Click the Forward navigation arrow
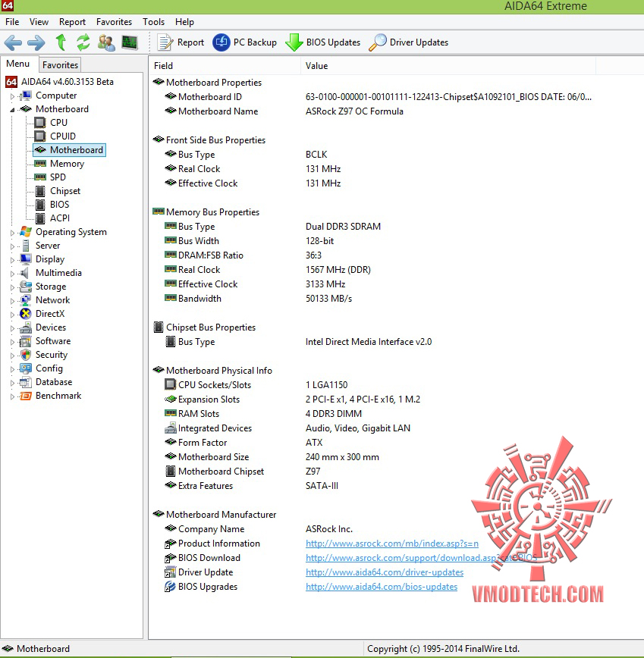The image size is (644, 658). point(36,42)
